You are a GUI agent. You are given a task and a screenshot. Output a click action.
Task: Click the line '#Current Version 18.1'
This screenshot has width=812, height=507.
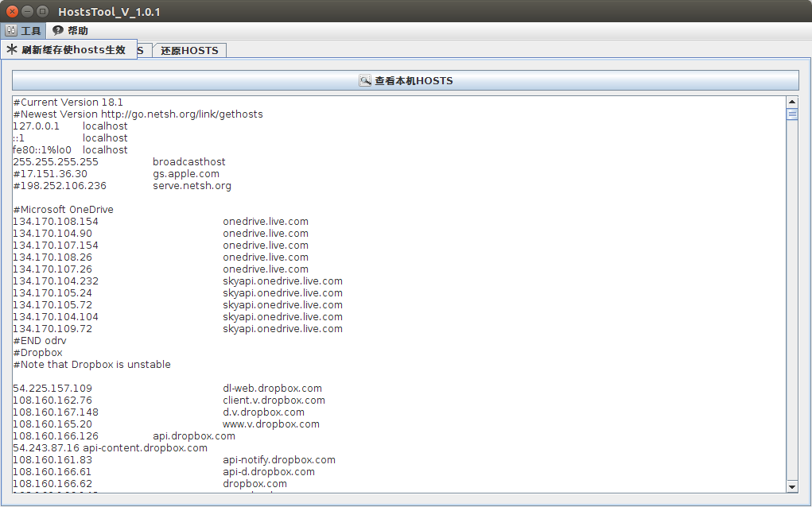coord(68,103)
